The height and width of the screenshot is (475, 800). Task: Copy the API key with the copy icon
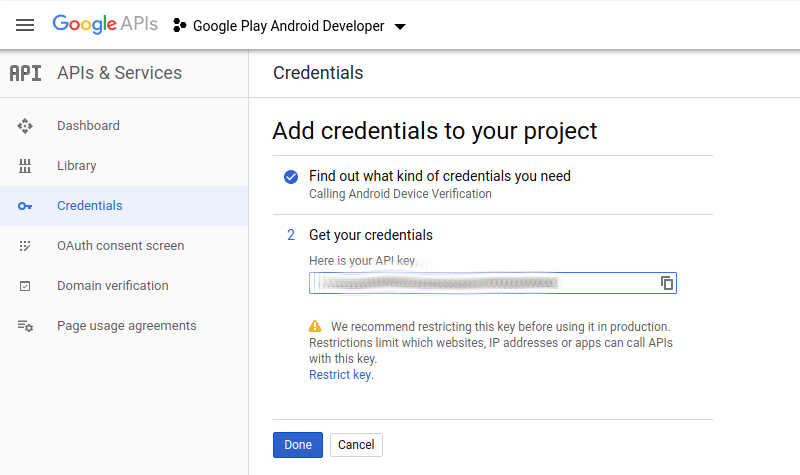[667, 283]
